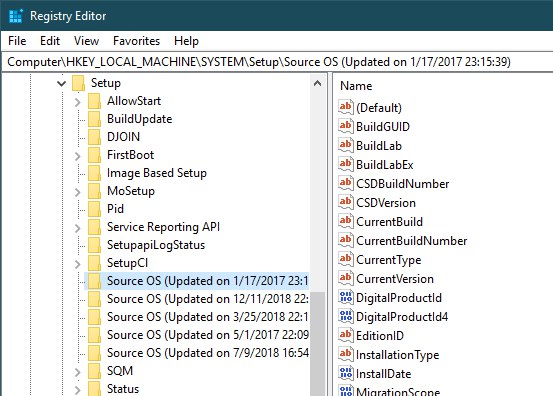Expand the SetupCl key
Viewport: 553px width, 396px height.
[78, 264]
